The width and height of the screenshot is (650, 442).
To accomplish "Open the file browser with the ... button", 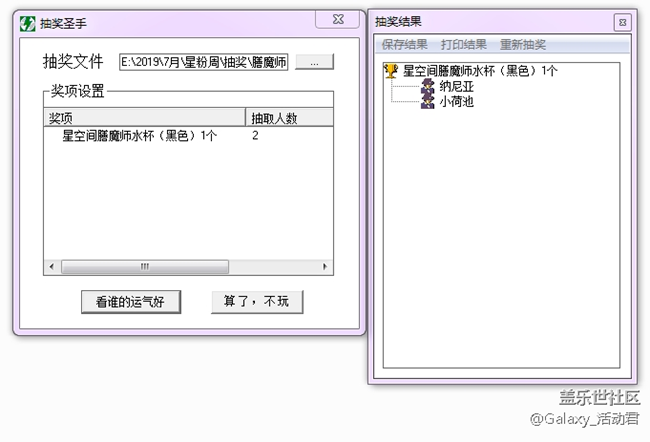I will click(314, 62).
